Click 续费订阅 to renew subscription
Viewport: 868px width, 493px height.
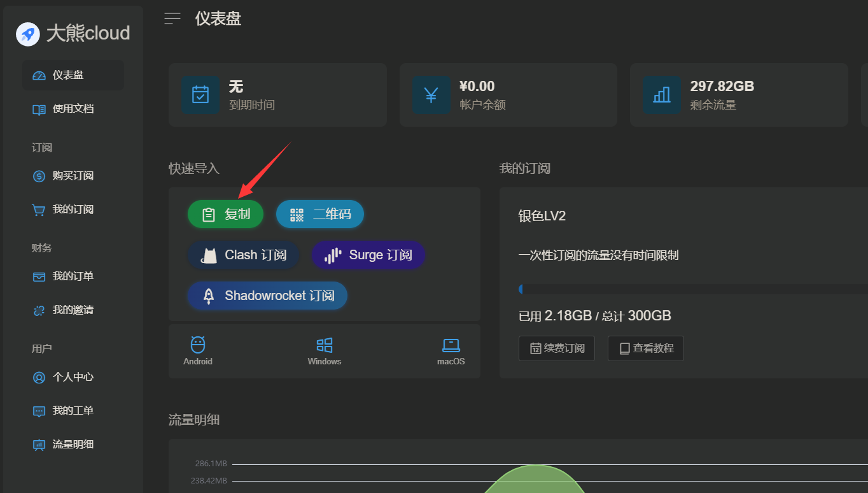(x=556, y=348)
